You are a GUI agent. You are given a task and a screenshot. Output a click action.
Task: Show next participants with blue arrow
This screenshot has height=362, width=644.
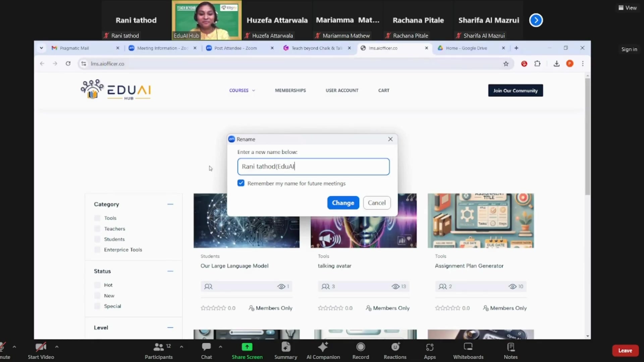pyautogui.click(x=536, y=20)
